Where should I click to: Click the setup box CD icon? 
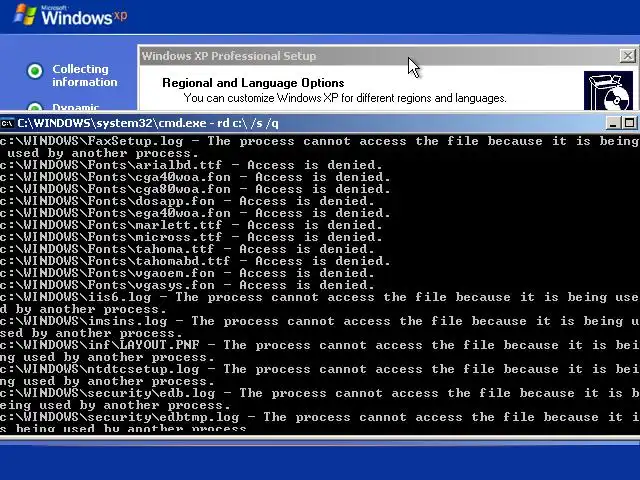pyautogui.click(x=608, y=91)
